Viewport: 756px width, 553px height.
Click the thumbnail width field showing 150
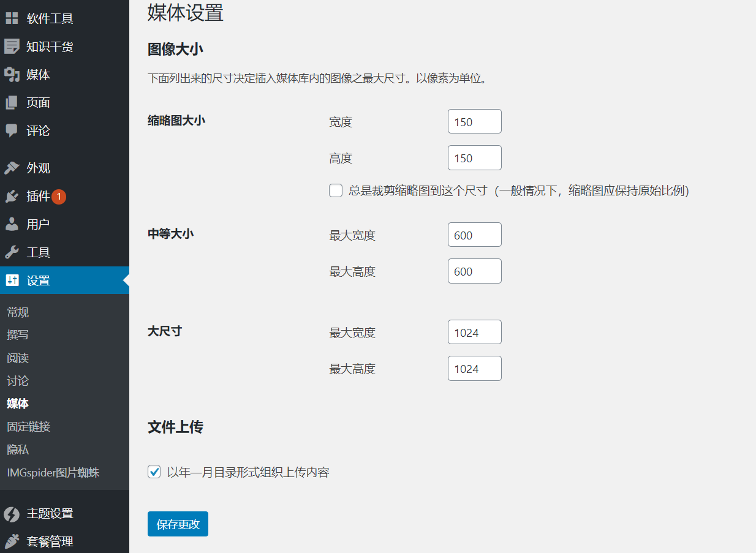click(x=474, y=121)
